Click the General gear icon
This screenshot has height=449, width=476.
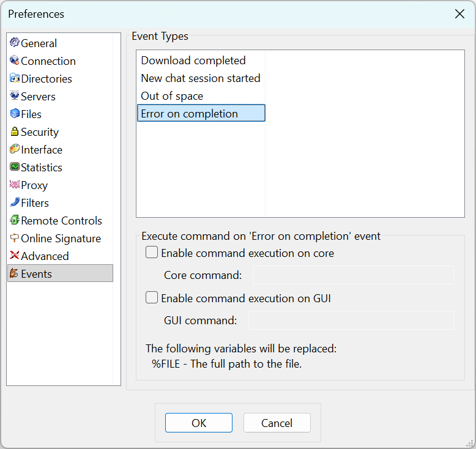(x=14, y=42)
